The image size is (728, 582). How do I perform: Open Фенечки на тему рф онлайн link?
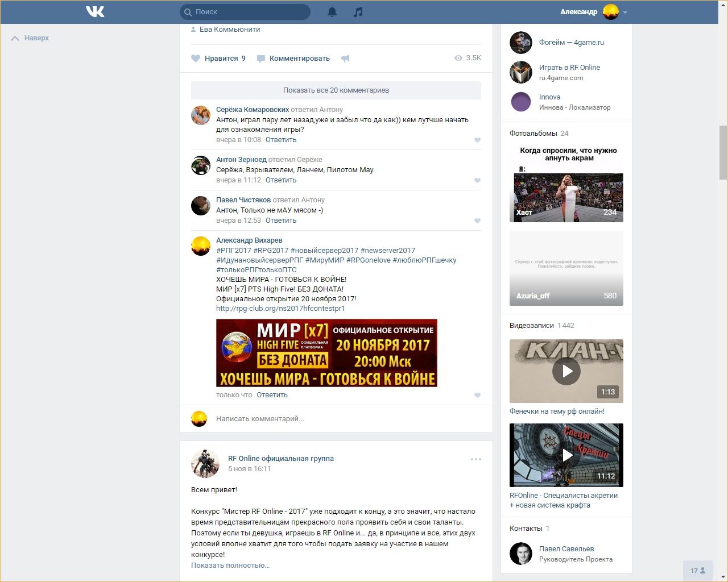(557, 411)
